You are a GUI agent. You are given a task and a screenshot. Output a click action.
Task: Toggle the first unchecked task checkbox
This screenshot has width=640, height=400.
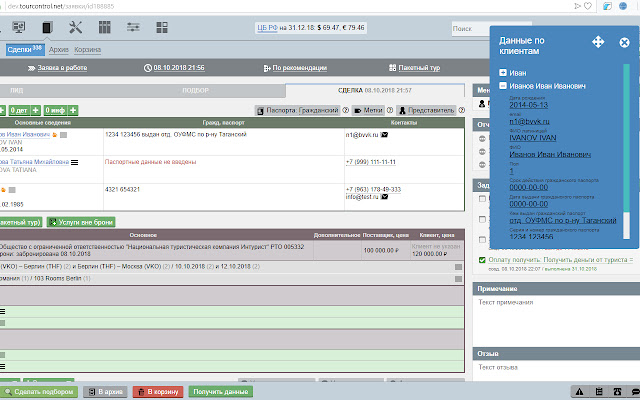[x=482, y=199]
